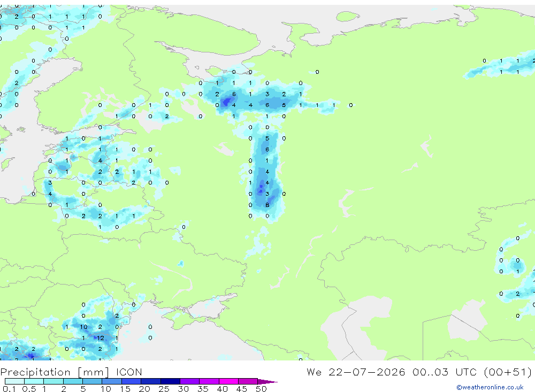Image resolution: width=535 pixels, height=392 pixels.
Task: Select the 'Precipitation [mm] ICON' map title
Action: pyautogui.click(x=71, y=372)
